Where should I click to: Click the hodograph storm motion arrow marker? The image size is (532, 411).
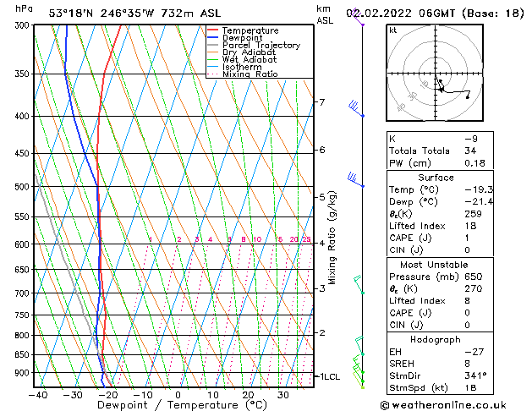tap(441, 86)
